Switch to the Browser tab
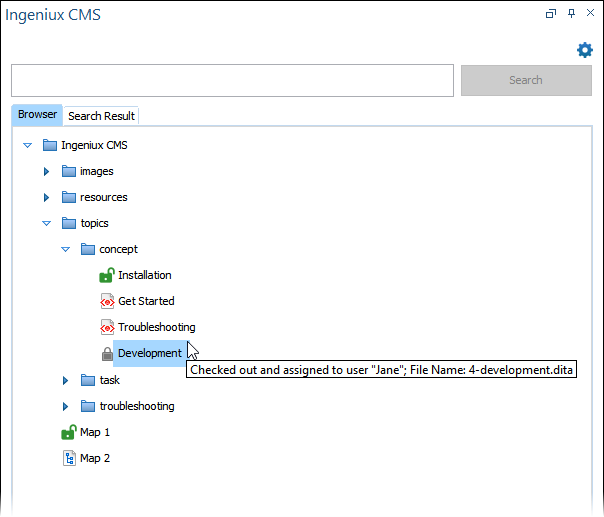Image resolution: width=604 pixels, height=517 pixels. pos(37,115)
